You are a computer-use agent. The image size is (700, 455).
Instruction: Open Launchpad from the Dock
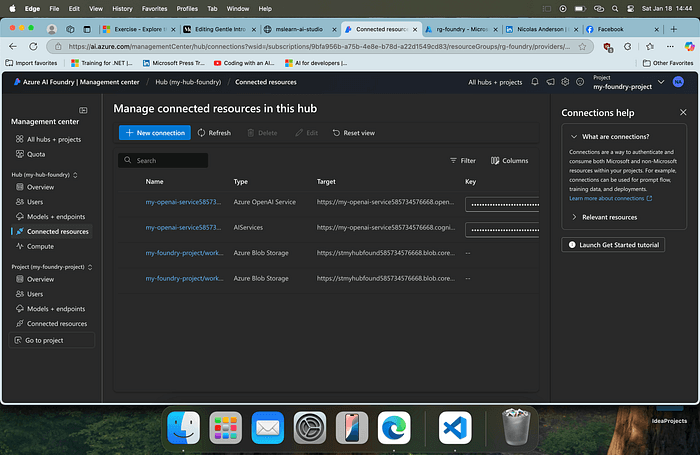click(225, 428)
